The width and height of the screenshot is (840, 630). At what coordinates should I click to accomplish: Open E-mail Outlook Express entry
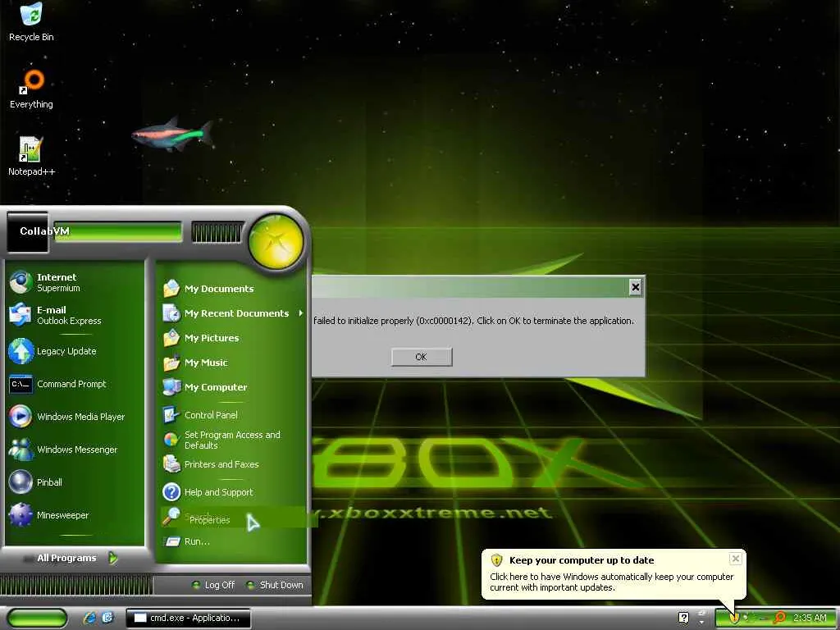coord(75,315)
